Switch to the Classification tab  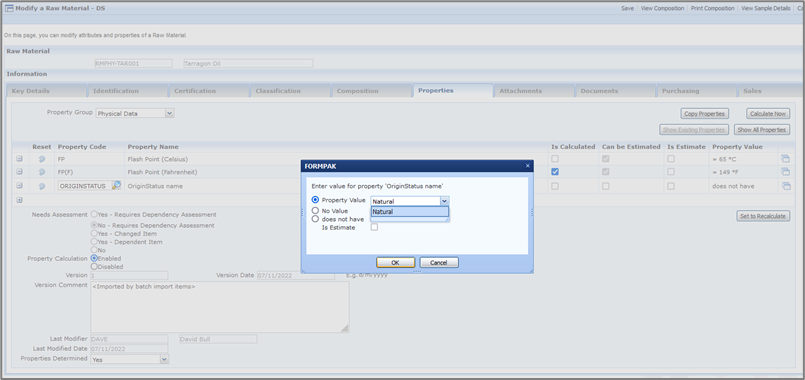tap(290, 91)
